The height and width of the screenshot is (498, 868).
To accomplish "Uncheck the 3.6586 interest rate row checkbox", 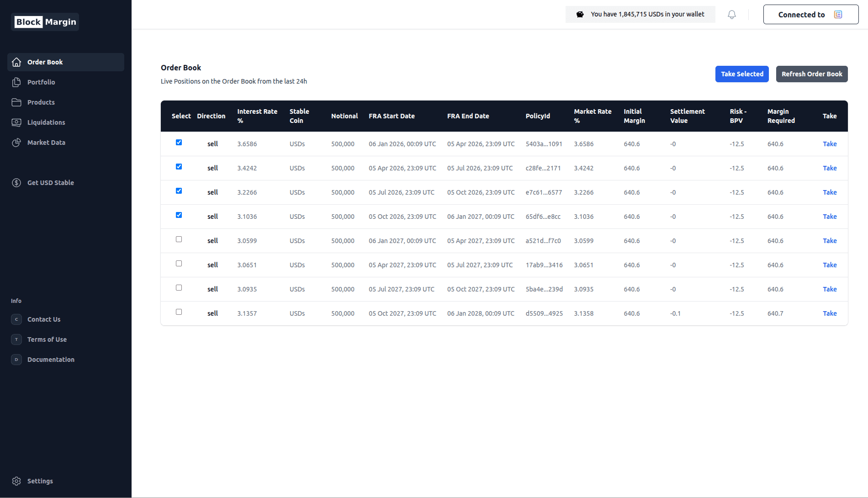I will [179, 143].
